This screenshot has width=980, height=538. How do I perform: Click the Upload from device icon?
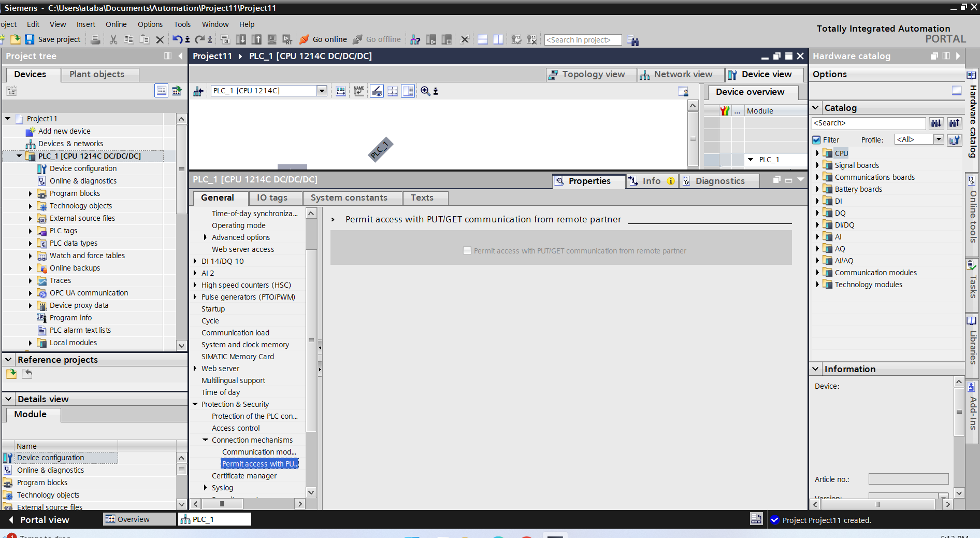(256, 39)
